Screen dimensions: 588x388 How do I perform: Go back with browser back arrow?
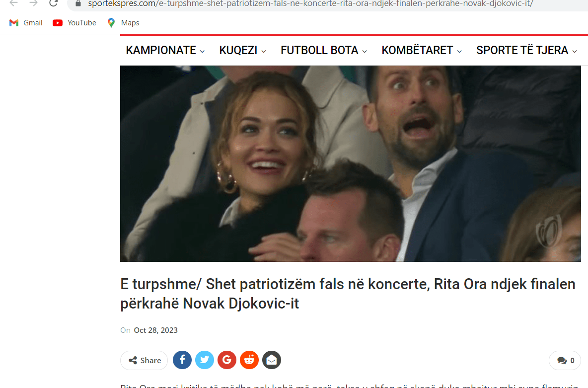coord(13,3)
